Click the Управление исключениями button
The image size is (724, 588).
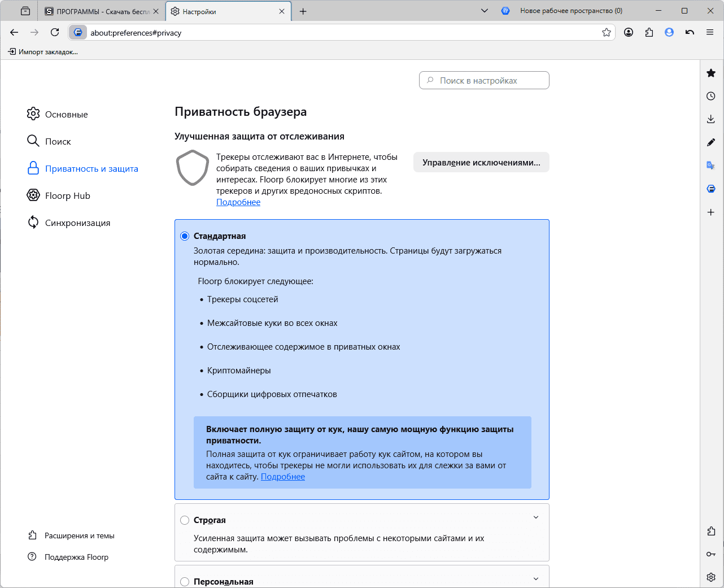481,162
